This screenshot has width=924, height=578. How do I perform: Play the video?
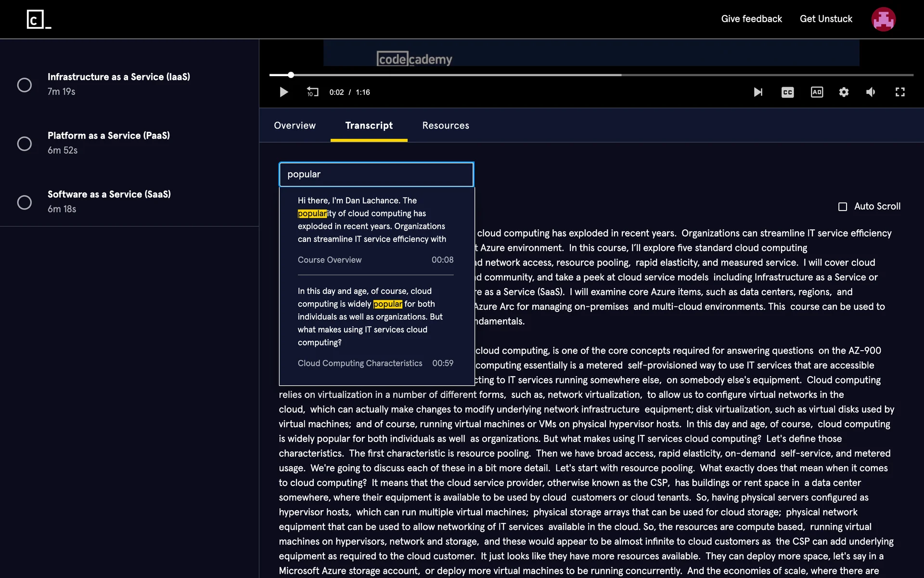pyautogui.click(x=284, y=92)
